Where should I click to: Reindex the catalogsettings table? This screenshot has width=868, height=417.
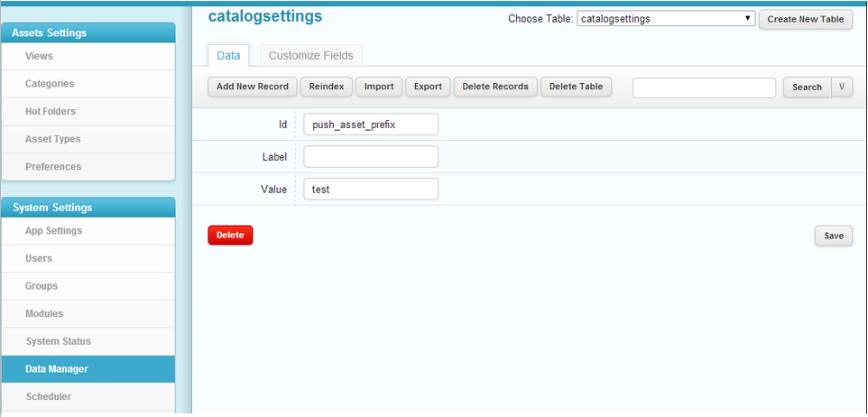(x=327, y=87)
